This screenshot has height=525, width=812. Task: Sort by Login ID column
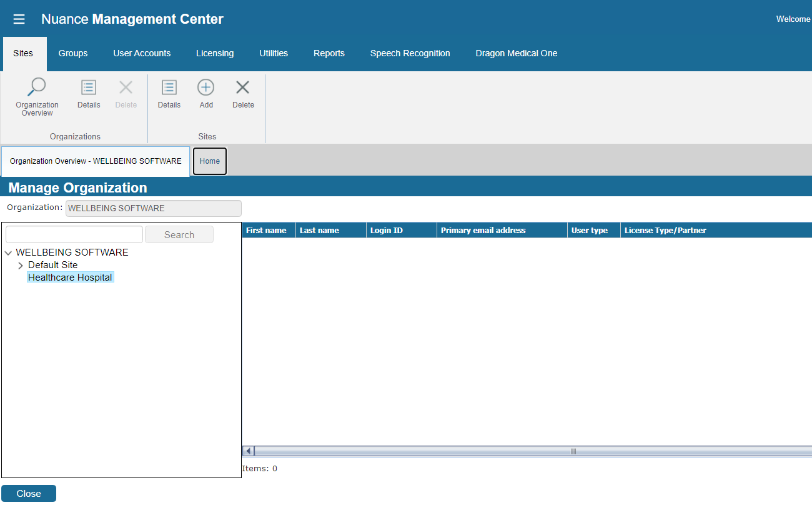click(x=402, y=231)
